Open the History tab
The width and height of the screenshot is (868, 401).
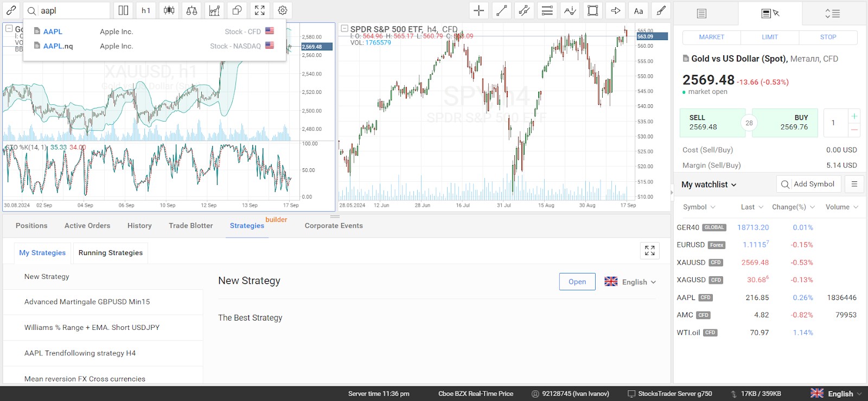pyautogui.click(x=139, y=226)
